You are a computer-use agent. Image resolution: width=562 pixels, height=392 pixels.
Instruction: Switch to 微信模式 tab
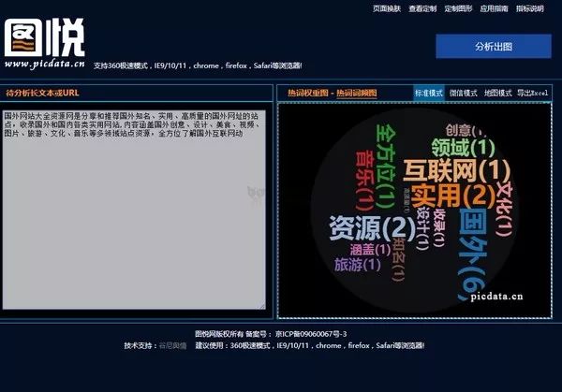pos(463,93)
